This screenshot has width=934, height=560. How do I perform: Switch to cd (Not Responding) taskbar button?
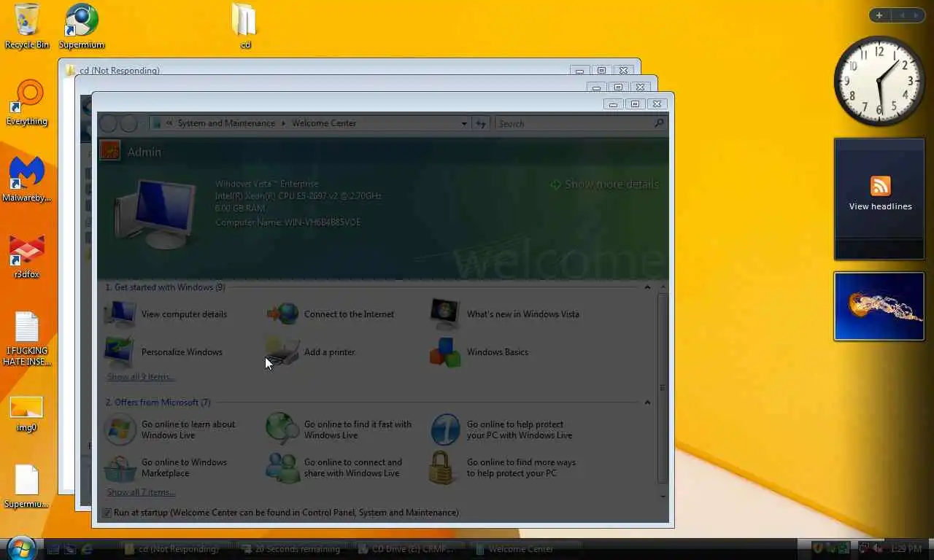[x=177, y=548]
